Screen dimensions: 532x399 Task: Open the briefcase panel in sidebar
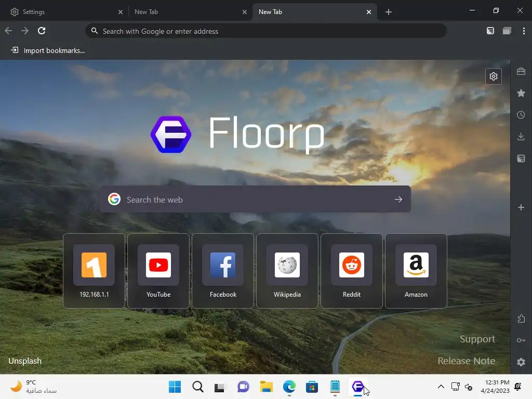(521, 71)
